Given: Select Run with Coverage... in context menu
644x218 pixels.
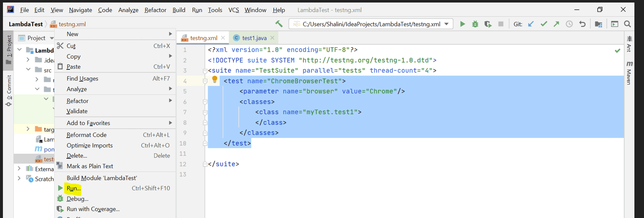Looking at the screenshot, I should (115, 209).
